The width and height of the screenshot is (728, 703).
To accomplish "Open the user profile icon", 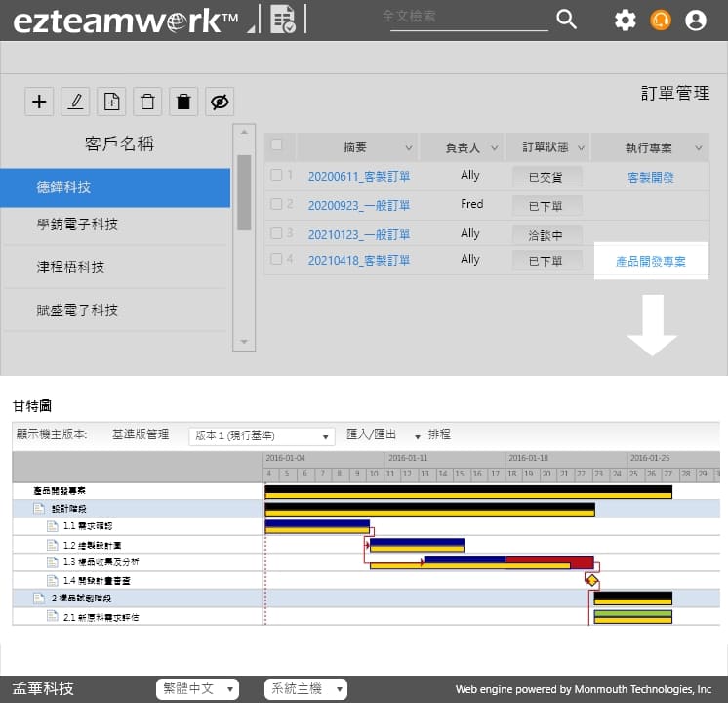I will 696,20.
